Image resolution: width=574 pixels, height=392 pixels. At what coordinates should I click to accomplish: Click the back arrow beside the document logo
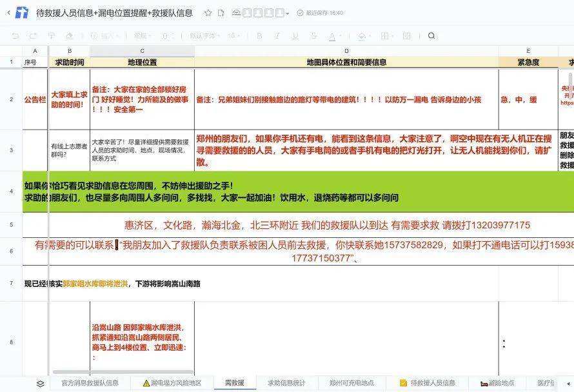tap(8, 12)
